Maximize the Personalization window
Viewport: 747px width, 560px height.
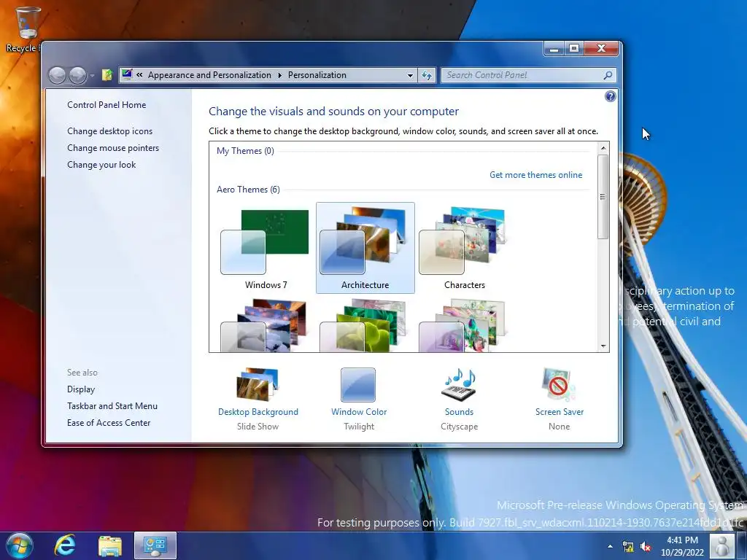coord(574,48)
